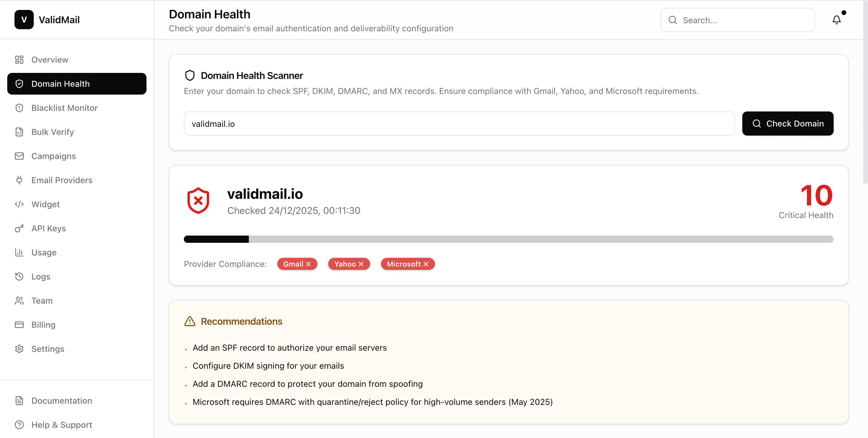Click the ValidMail logo icon
The image size is (868, 438).
24,19
